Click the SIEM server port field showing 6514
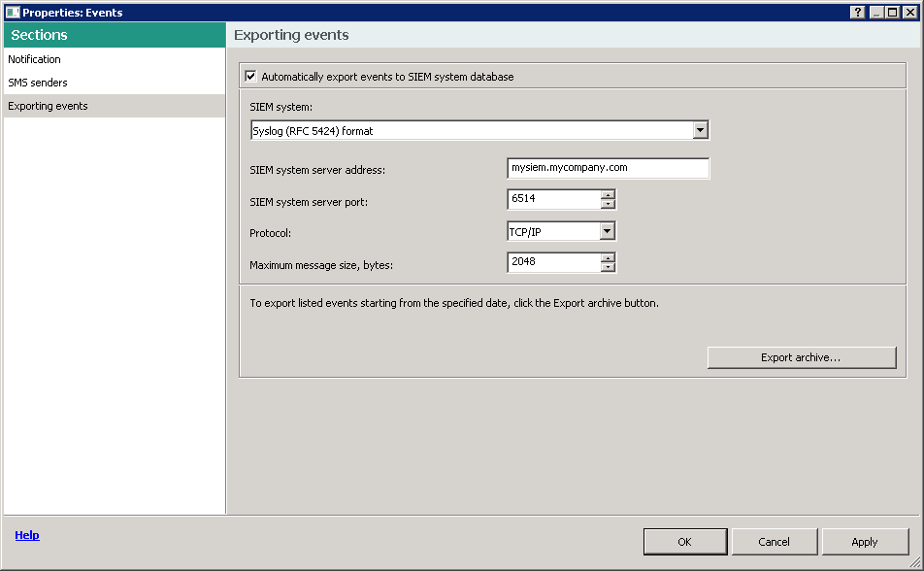Screen dimensions: 924x571 click(x=554, y=199)
